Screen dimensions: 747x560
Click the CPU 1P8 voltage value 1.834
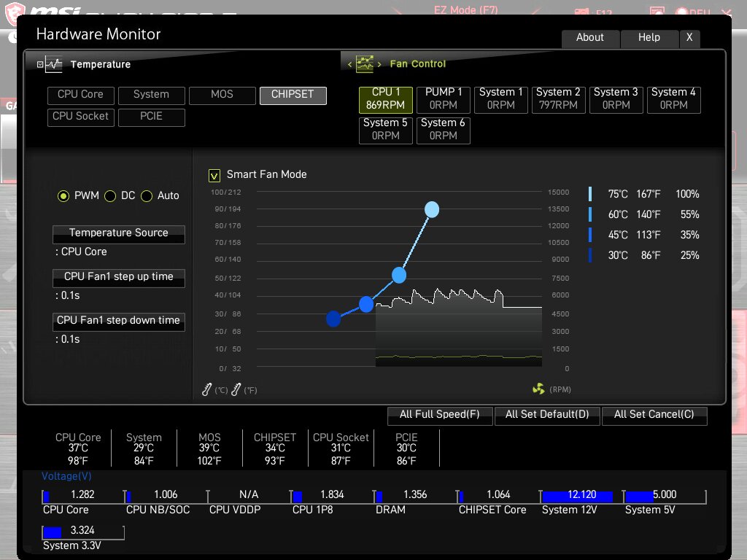pyautogui.click(x=332, y=495)
